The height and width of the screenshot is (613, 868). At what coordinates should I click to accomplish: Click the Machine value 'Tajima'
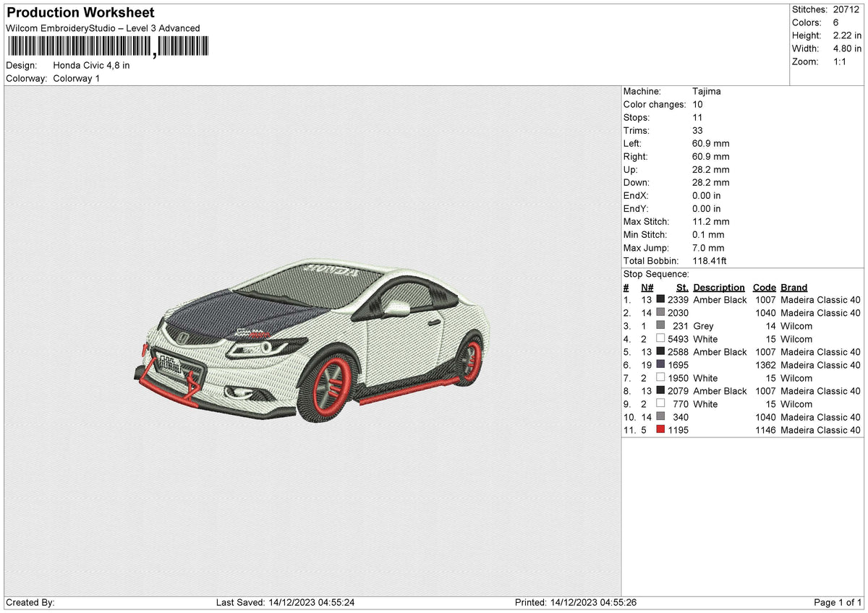point(707,91)
